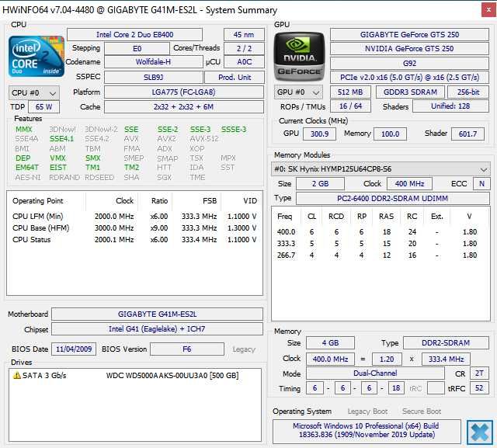Click the PCIe v2.0 x16 bus field
Viewport: 497px width, 448px height.
click(x=409, y=78)
